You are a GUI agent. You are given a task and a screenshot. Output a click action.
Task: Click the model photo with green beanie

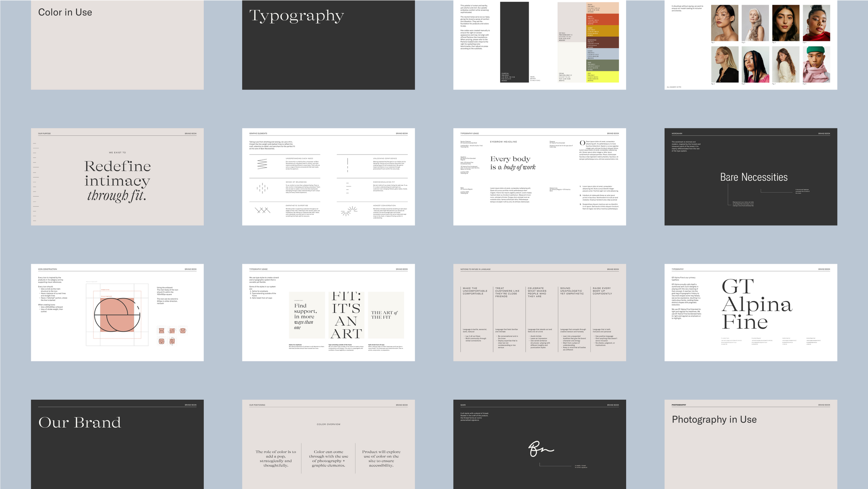pyautogui.click(x=816, y=64)
